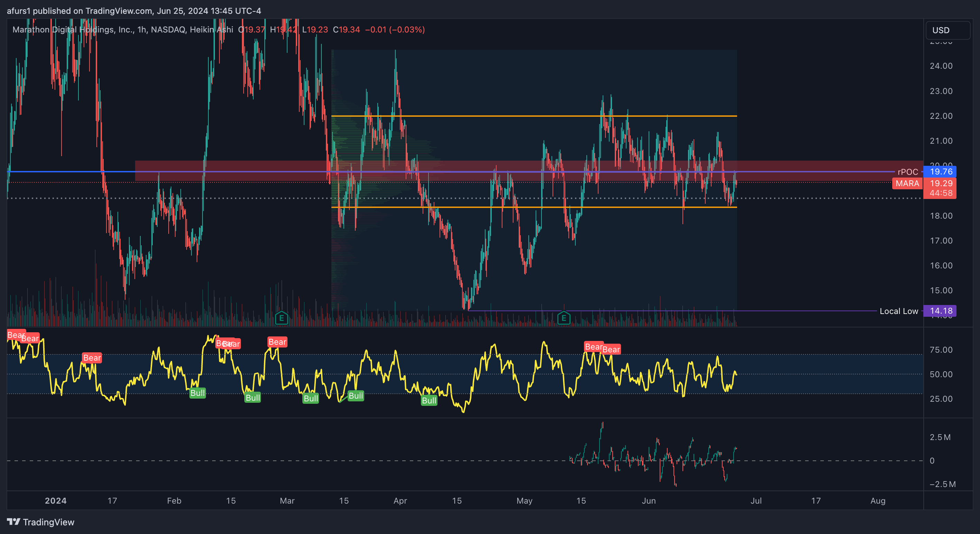The height and width of the screenshot is (534, 980).
Task: Click the 2.5 M volume axis value
Action: [940, 437]
